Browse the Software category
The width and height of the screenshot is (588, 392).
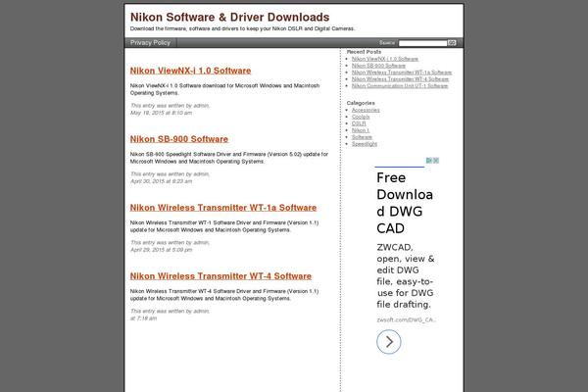pyautogui.click(x=362, y=137)
